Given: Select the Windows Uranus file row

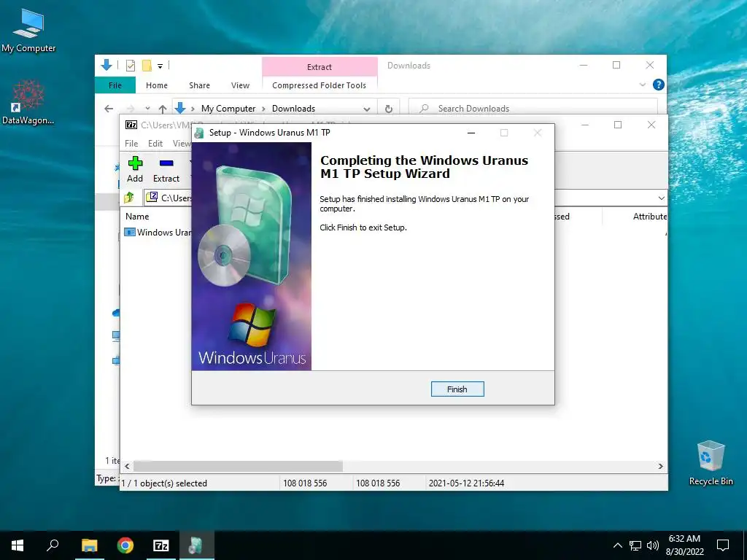Looking at the screenshot, I should click(x=158, y=233).
